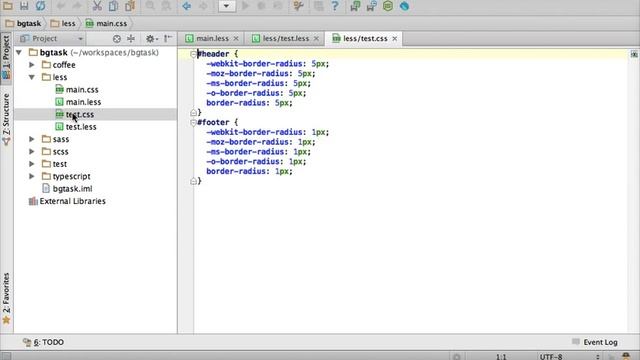Screen dimensions: 640x360
Task: Toggle the 2: Favorites tool window
Action: (x=6, y=298)
